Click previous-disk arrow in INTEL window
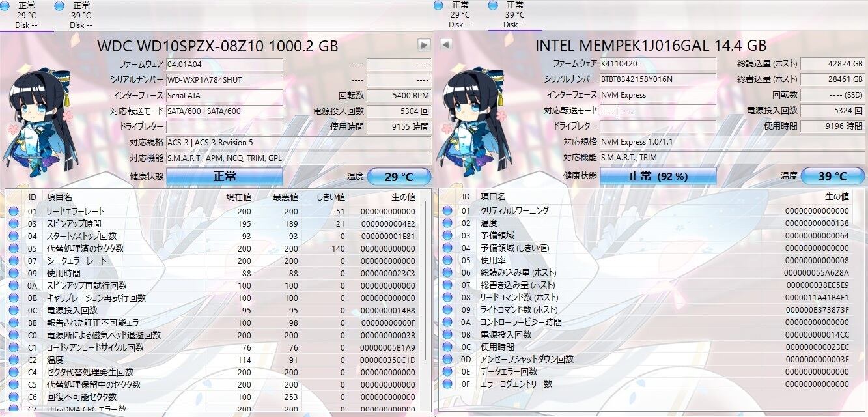868x417 pixels. coord(446,44)
